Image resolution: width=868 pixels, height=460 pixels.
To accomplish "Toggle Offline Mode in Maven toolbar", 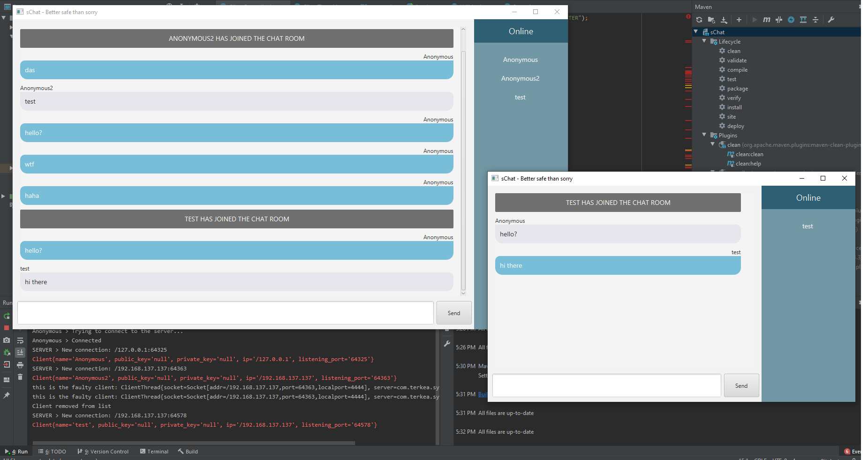I will click(779, 20).
